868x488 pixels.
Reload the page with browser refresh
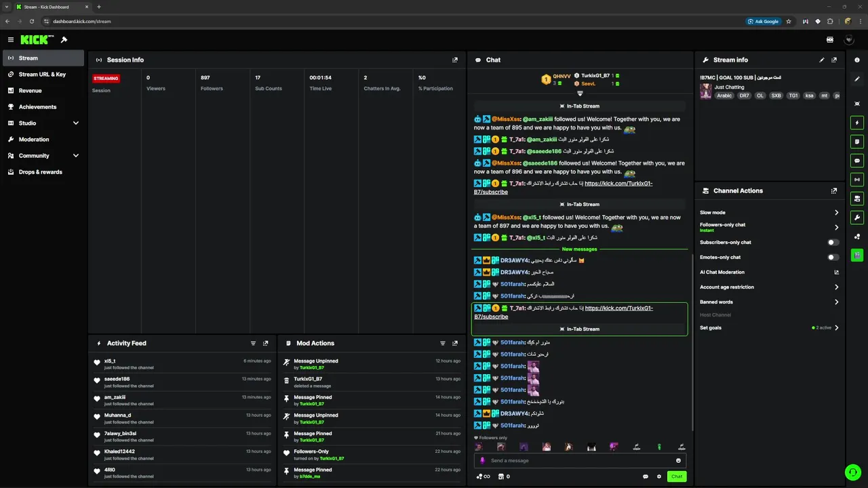pos(31,21)
